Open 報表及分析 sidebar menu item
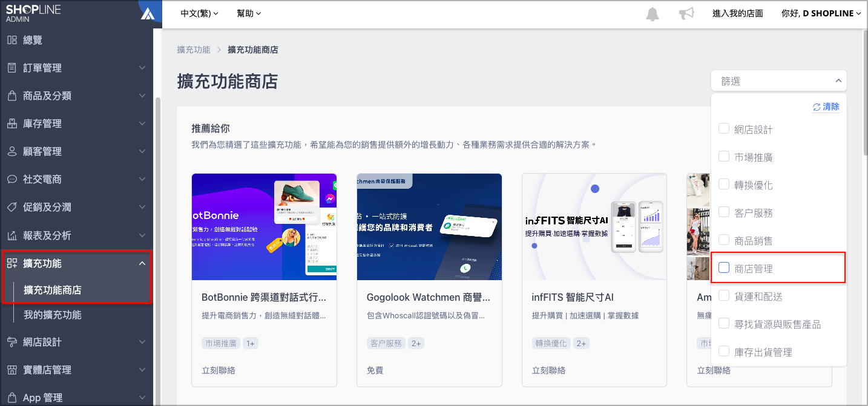Image resolution: width=868 pixels, height=406 pixels. (x=76, y=235)
